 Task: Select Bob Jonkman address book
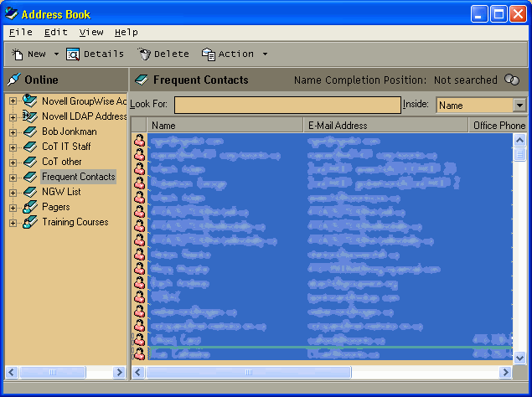[70, 131]
